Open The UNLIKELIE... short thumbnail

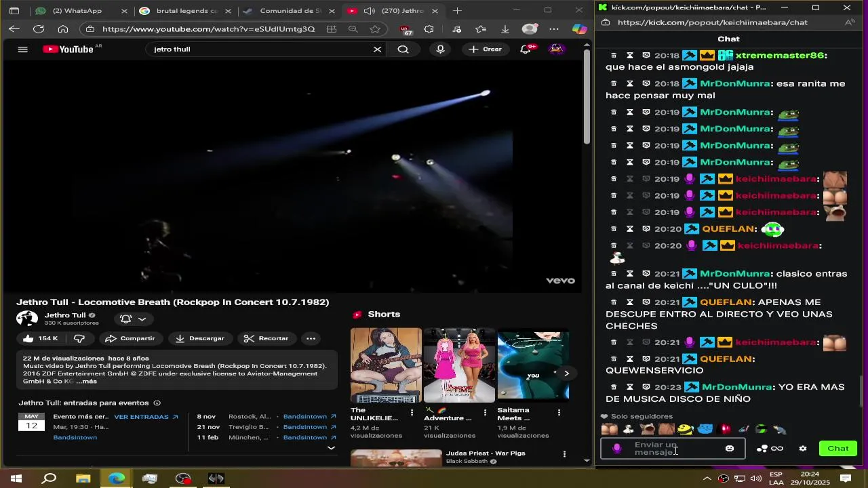click(x=386, y=365)
